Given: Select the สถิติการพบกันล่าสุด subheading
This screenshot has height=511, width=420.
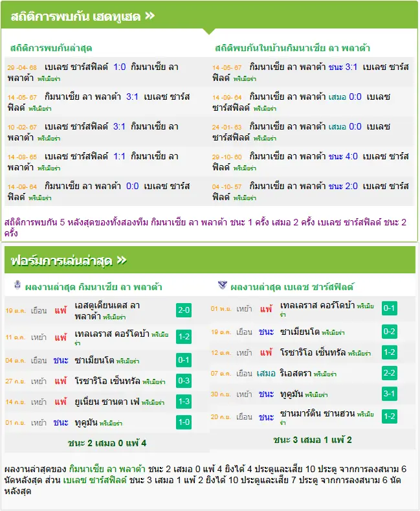Looking at the screenshot, I should (x=51, y=48).
